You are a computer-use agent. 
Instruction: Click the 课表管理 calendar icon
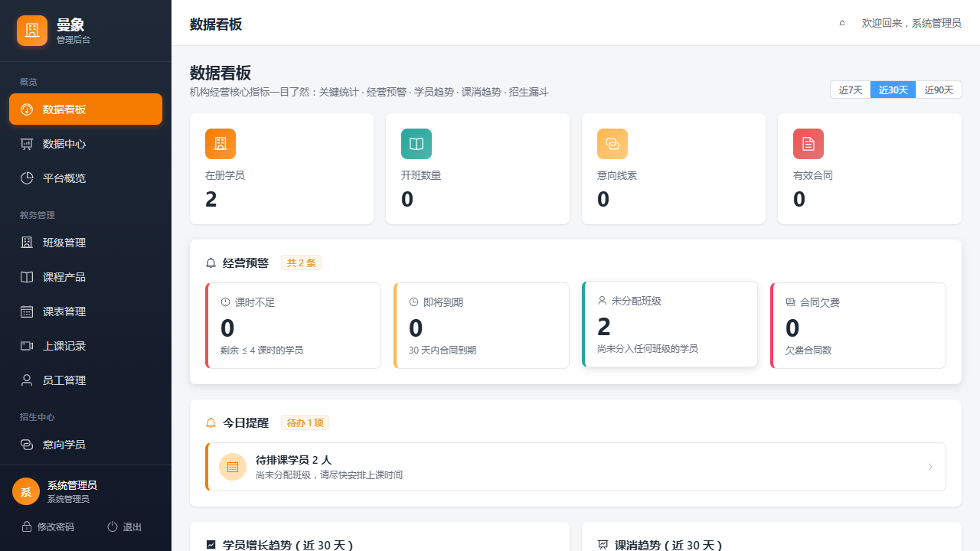coord(27,311)
